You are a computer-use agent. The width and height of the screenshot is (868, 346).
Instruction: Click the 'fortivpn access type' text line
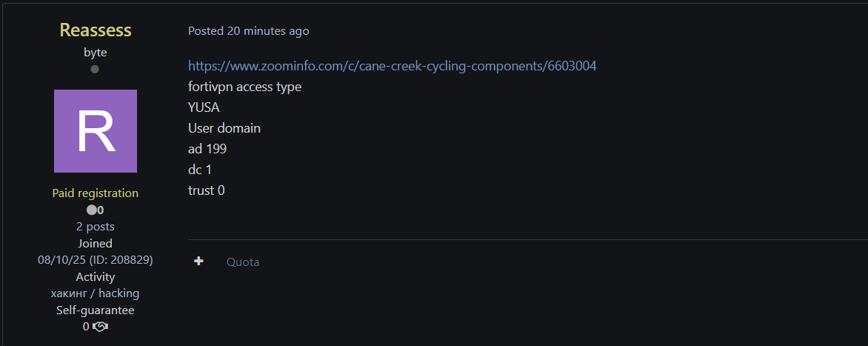click(x=244, y=87)
